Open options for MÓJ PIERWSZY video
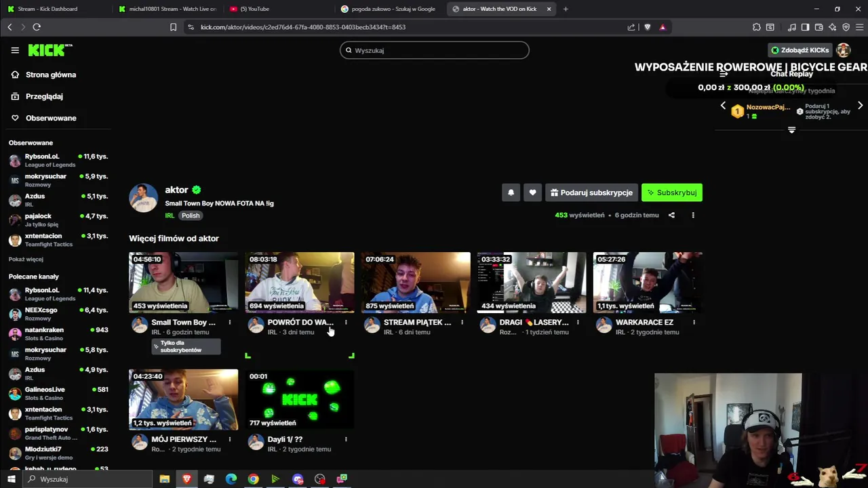Image resolution: width=868 pixels, height=488 pixels. coord(230,439)
